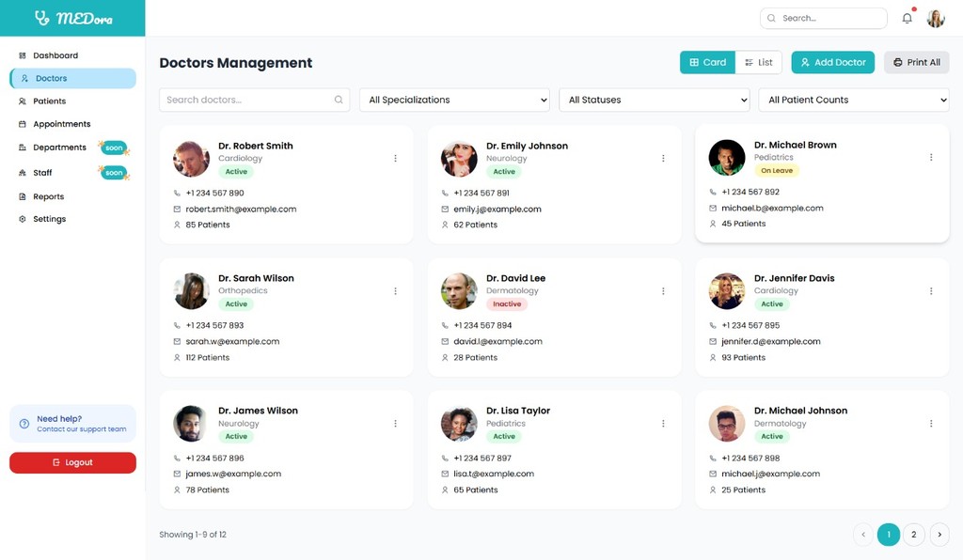963x560 pixels.
Task: Open options menu for Dr. James Wilson
Action: 396,423
